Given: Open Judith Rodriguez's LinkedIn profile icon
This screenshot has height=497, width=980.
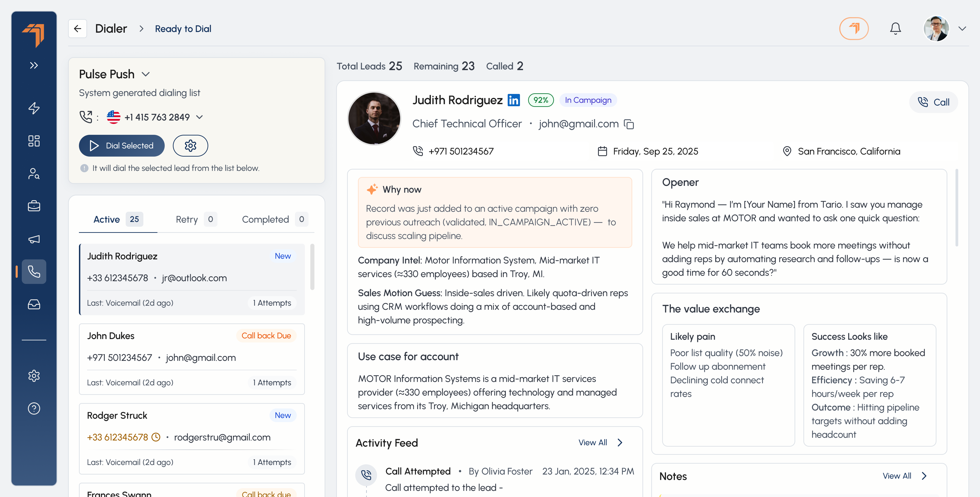Looking at the screenshot, I should tap(514, 100).
